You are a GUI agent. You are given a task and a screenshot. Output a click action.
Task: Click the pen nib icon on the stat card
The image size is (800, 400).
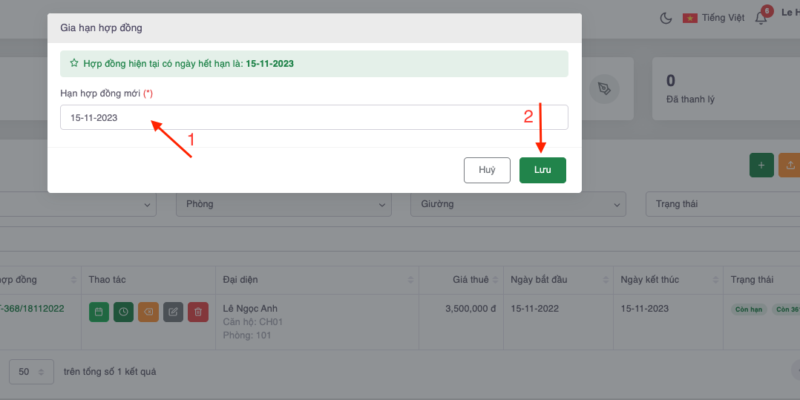603,89
